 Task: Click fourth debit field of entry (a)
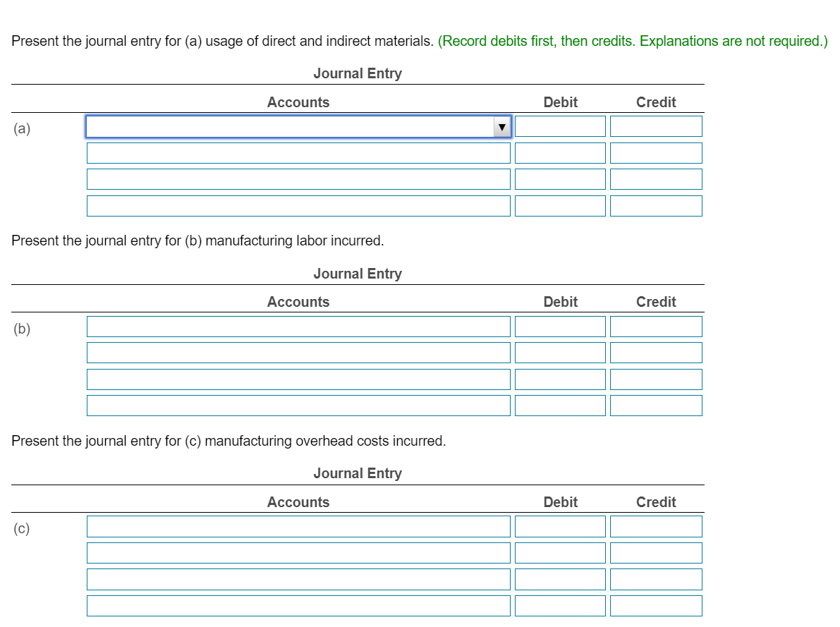pos(561,206)
